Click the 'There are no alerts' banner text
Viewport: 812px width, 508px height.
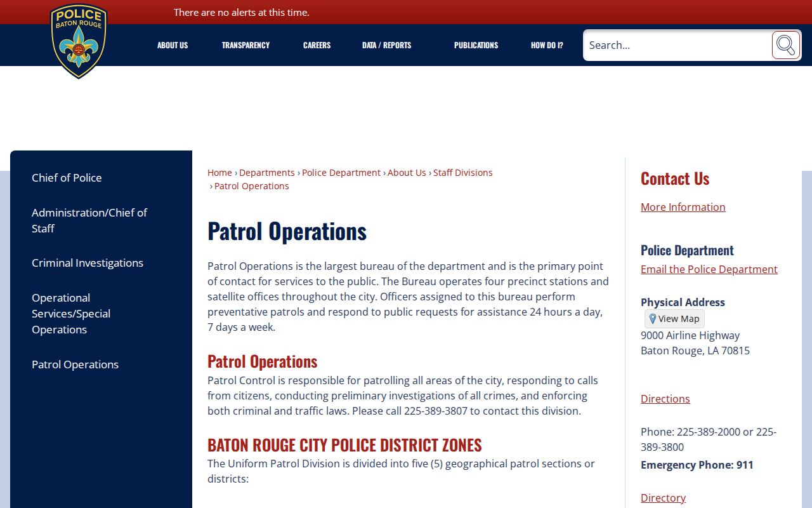242,12
